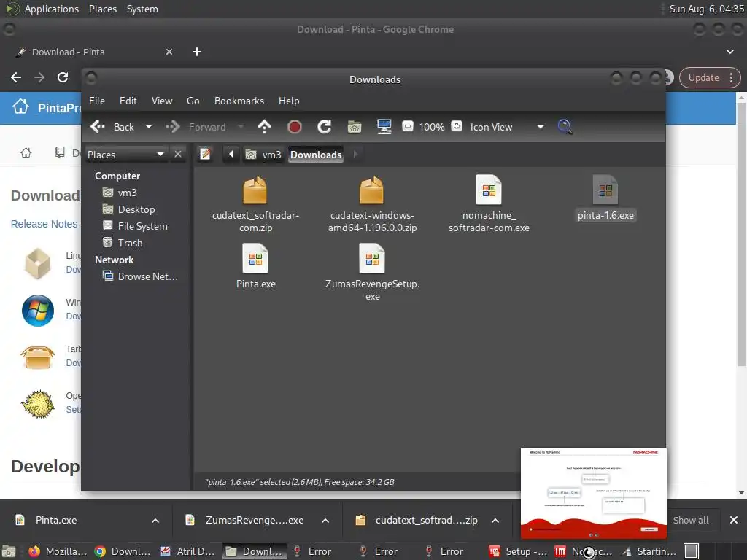
Task: Click the zoom out minus icon
Action: click(x=408, y=127)
